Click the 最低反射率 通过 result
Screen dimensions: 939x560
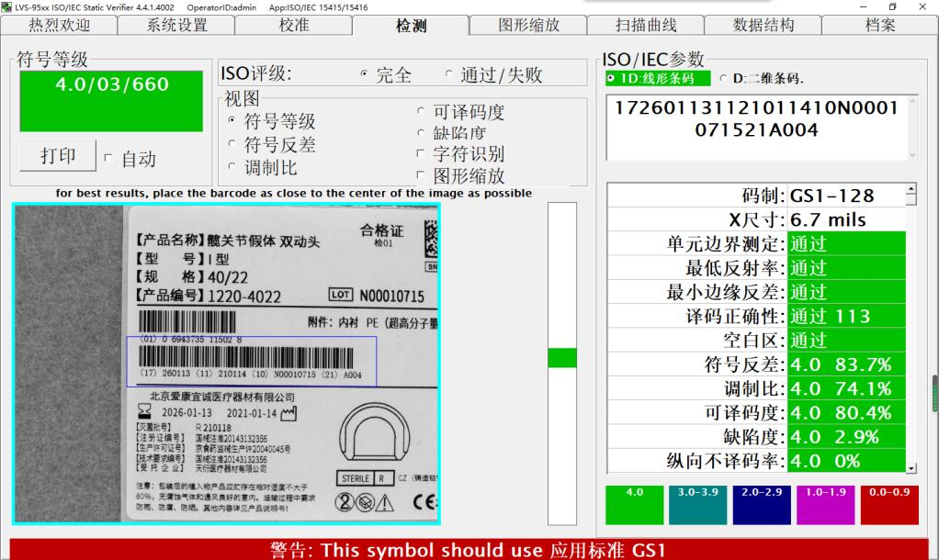(x=846, y=268)
